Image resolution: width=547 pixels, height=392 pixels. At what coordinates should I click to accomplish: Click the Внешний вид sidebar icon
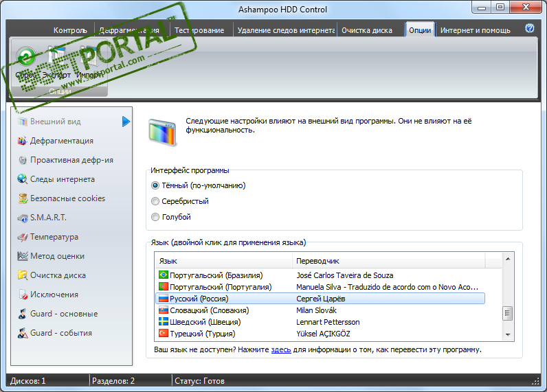[x=22, y=122]
